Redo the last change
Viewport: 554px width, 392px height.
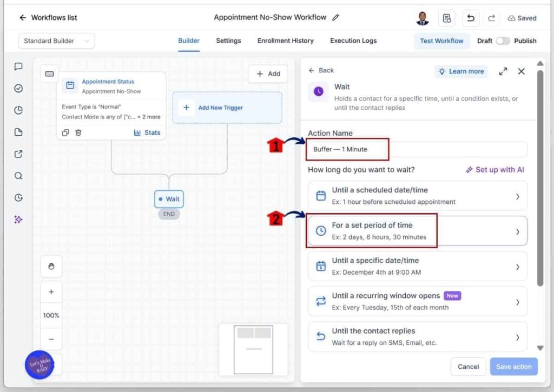[491, 18]
